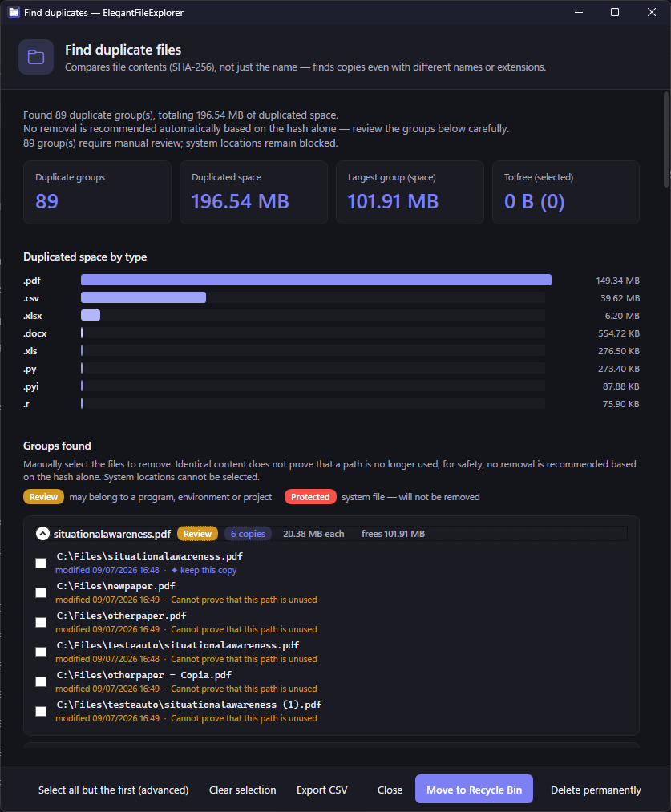The image size is (671, 812).
Task: Click the 39.62 MB value
Action: click(620, 298)
